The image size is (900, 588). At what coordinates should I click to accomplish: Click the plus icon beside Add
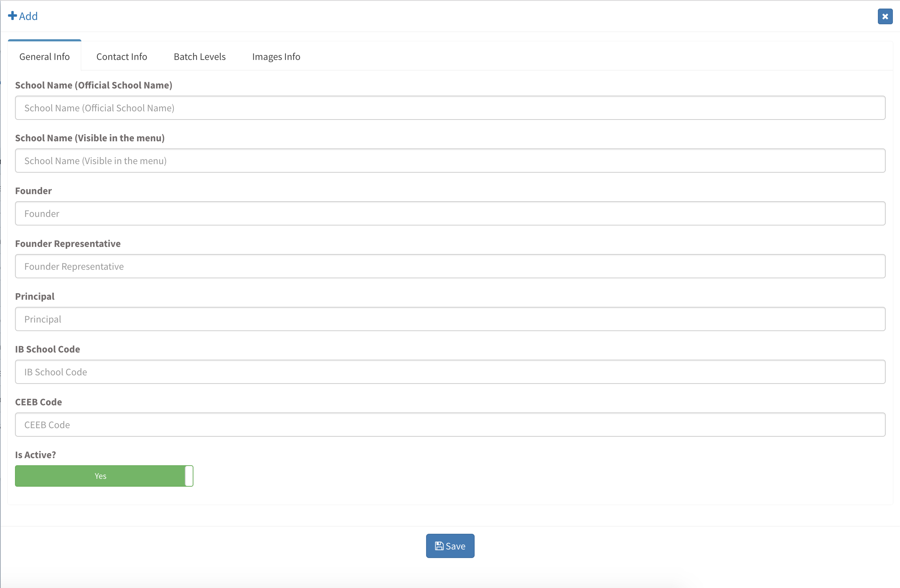tap(12, 16)
